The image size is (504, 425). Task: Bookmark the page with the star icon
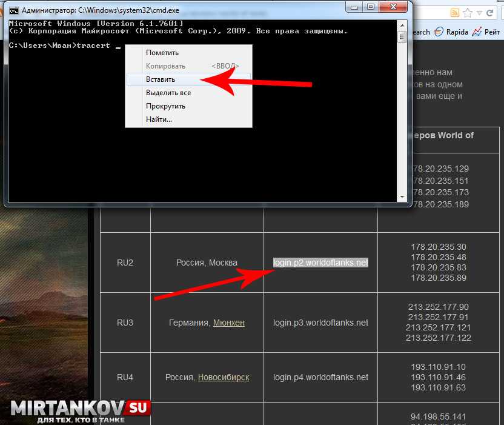click(467, 13)
